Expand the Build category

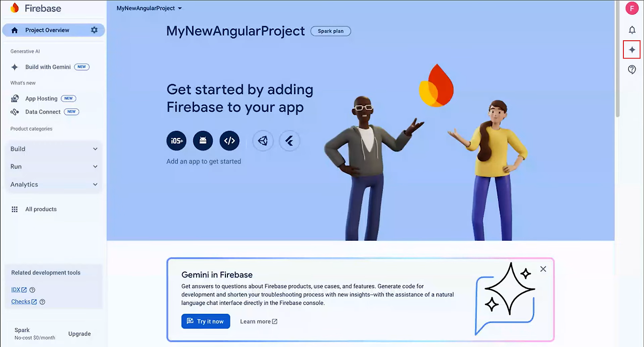click(x=54, y=149)
